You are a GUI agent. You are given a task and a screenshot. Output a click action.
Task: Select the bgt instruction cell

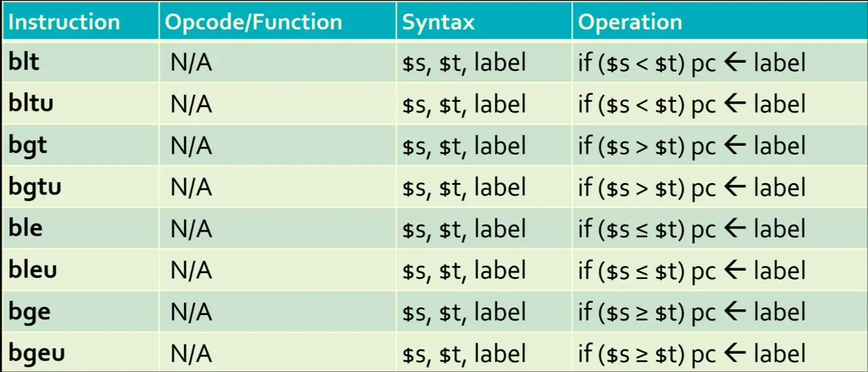point(27,146)
